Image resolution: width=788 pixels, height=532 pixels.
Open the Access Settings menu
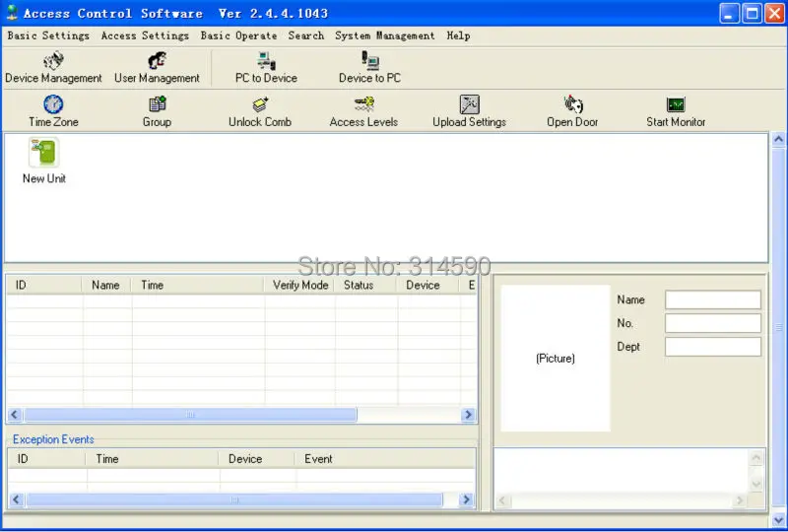(x=145, y=35)
